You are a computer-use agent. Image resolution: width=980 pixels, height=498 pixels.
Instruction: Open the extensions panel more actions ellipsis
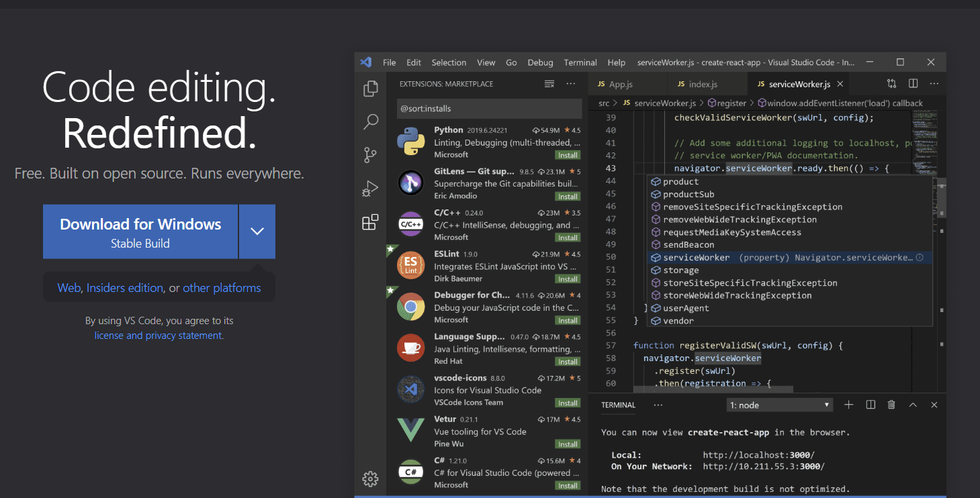pyautogui.click(x=571, y=84)
